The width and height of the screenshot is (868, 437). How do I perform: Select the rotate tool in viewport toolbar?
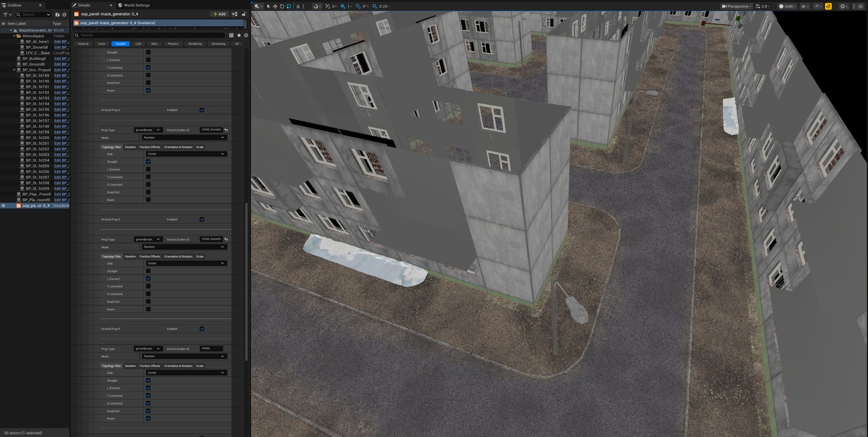click(x=282, y=7)
